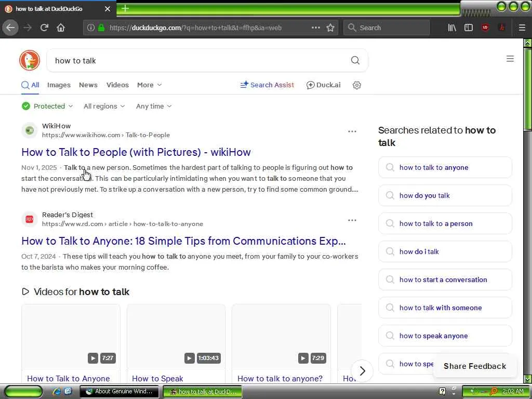Open the Library icon in toolbar
This screenshot has height=399, width=532.
pos(452,28)
